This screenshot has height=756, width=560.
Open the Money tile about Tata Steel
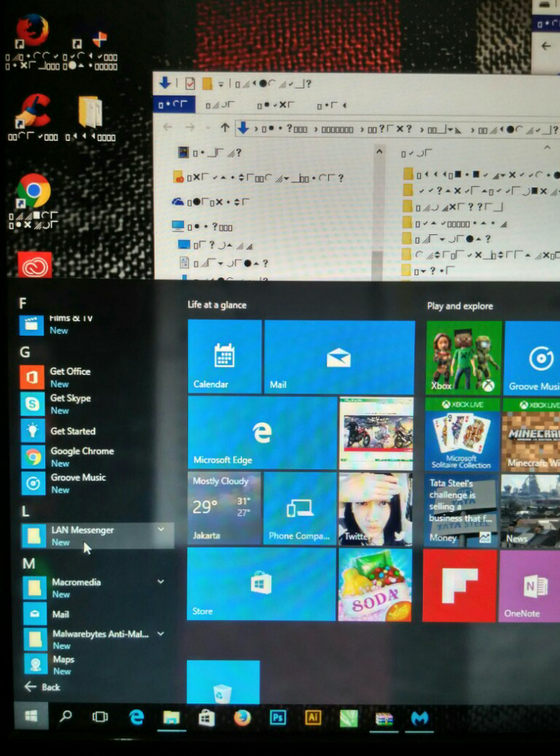click(x=461, y=509)
